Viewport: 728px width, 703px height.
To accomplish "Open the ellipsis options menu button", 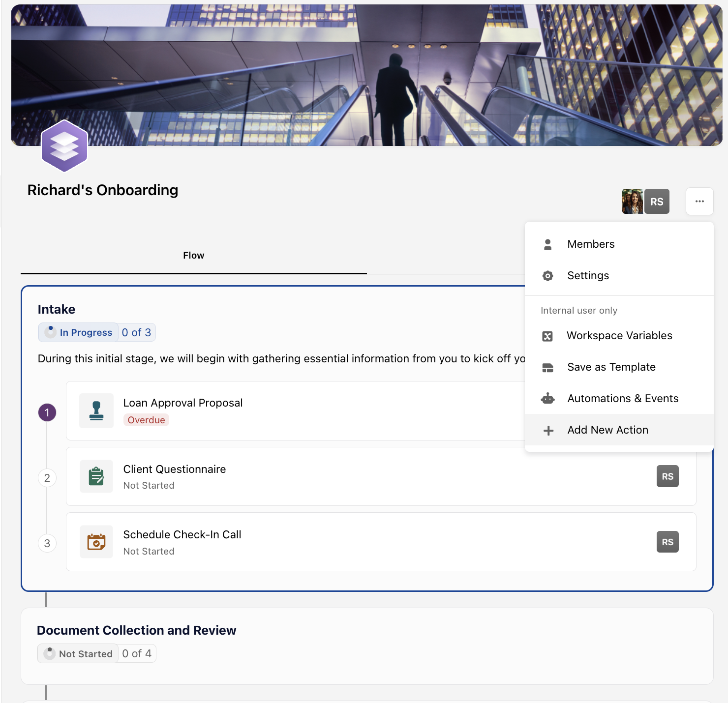I will coord(699,201).
